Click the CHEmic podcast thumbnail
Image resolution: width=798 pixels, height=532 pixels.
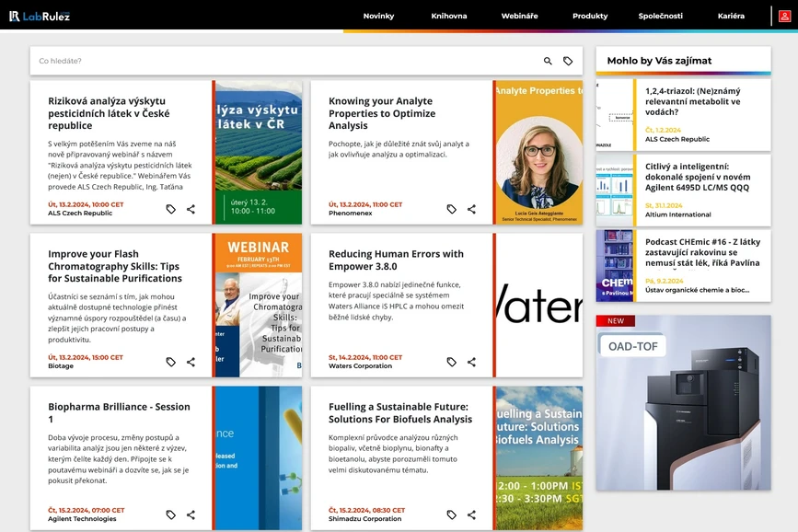coord(614,266)
